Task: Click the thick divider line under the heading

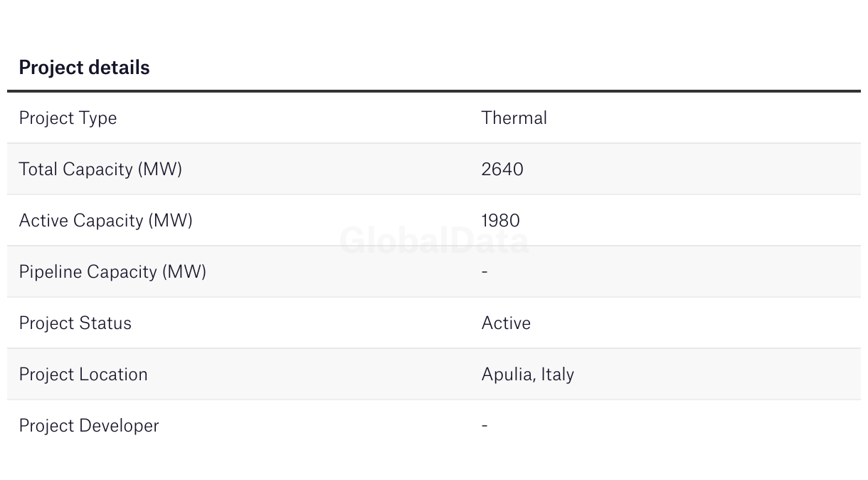Action: (434, 91)
